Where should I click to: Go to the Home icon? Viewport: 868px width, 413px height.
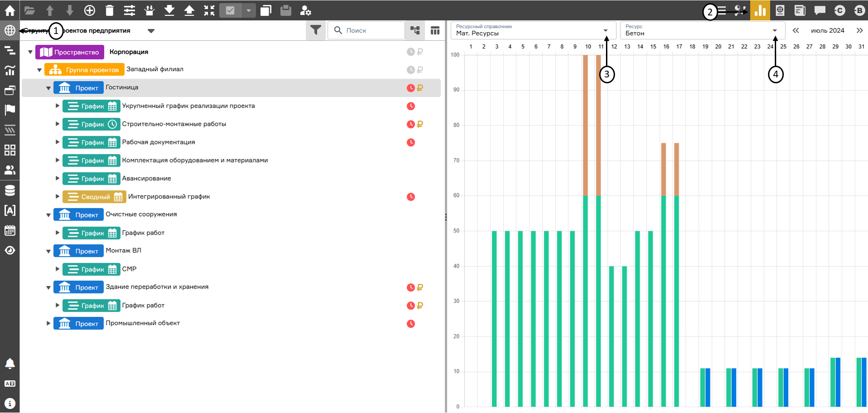click(10, 10)
